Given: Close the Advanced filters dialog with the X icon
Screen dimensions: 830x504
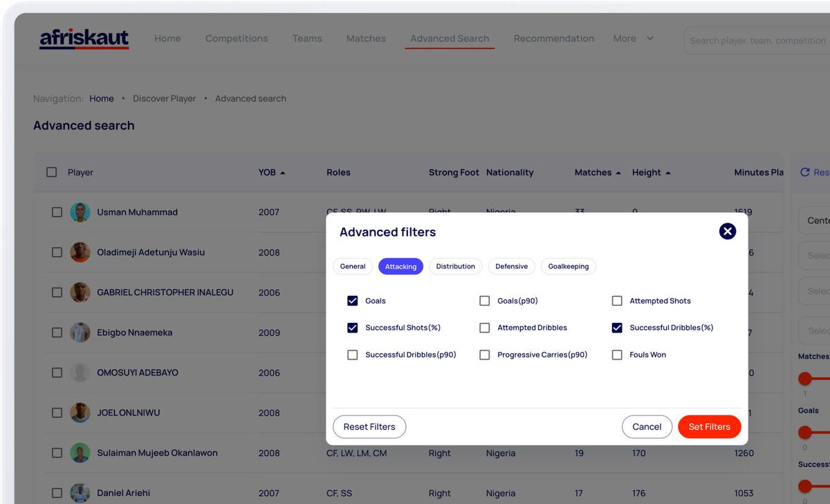Looking at the screenshot, I should tap(727, 232).
